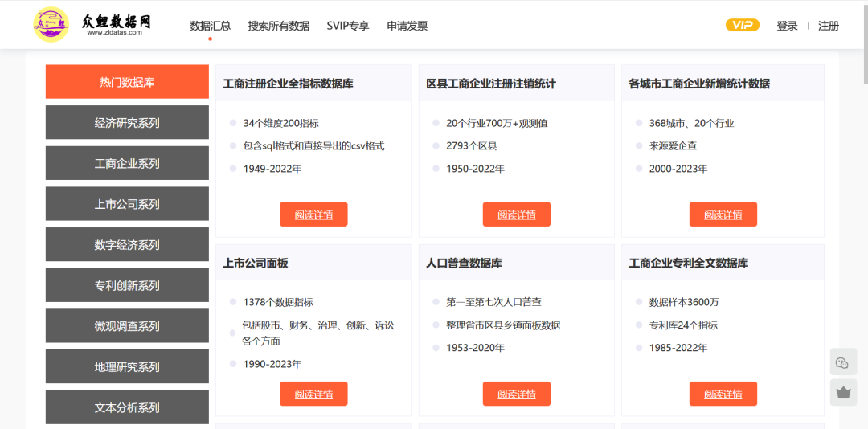Open the WeChat contact floating icon
Screen dimensions: 868x429
click(843, 362)
